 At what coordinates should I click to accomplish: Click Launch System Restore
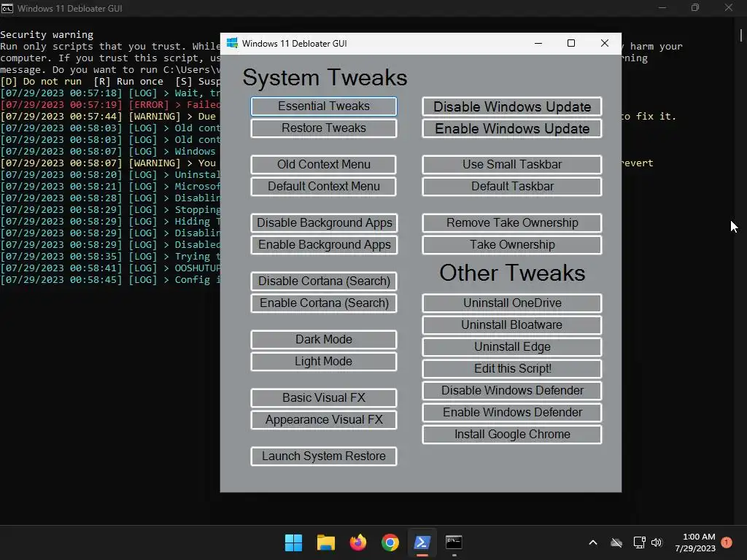324,456
